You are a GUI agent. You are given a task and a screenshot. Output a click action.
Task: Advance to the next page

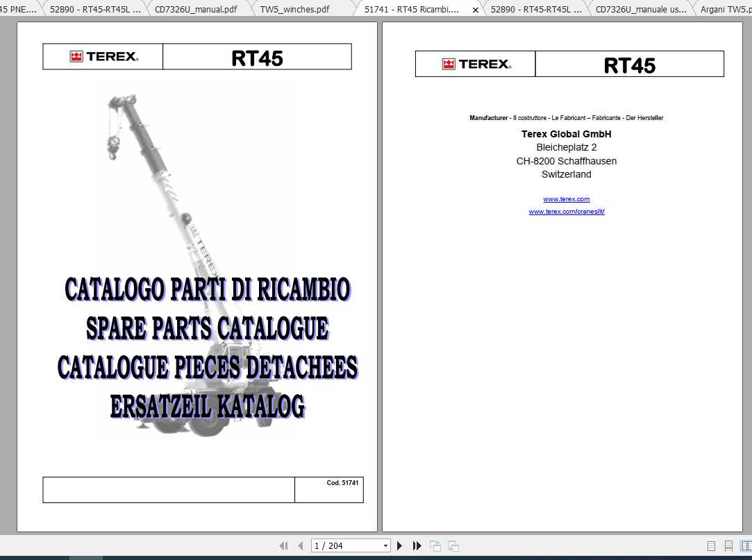tap(400, 546)
